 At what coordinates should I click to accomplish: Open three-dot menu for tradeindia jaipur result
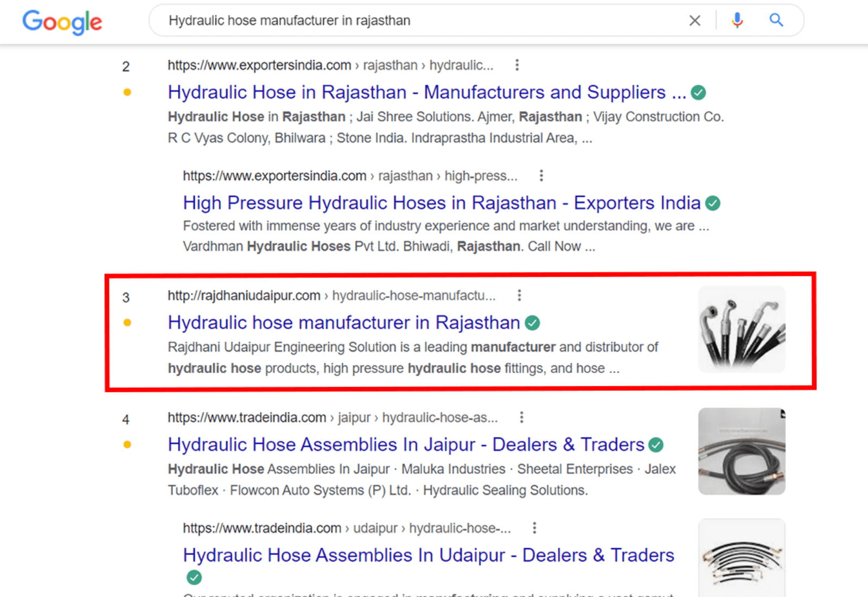521,417
